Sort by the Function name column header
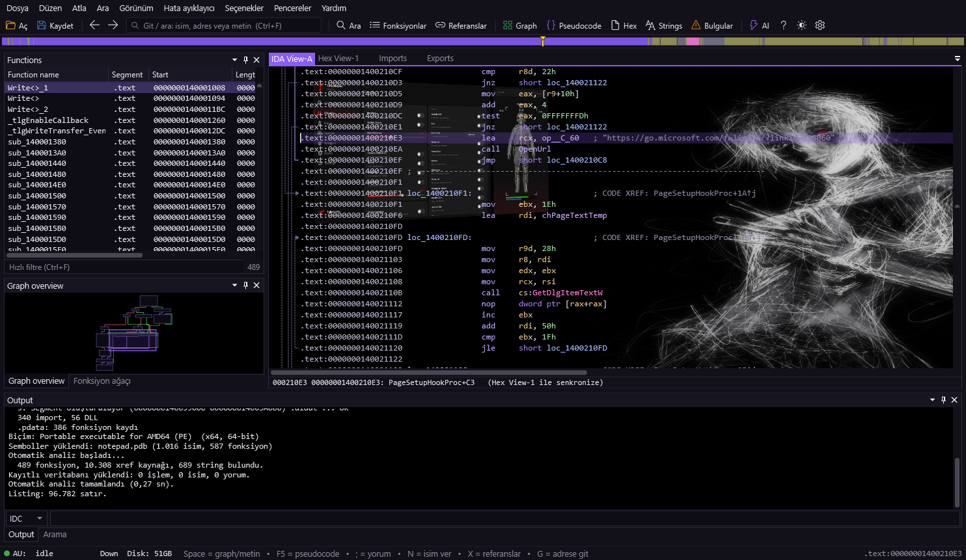The image size is (966, 560). (x=56, y=75)
